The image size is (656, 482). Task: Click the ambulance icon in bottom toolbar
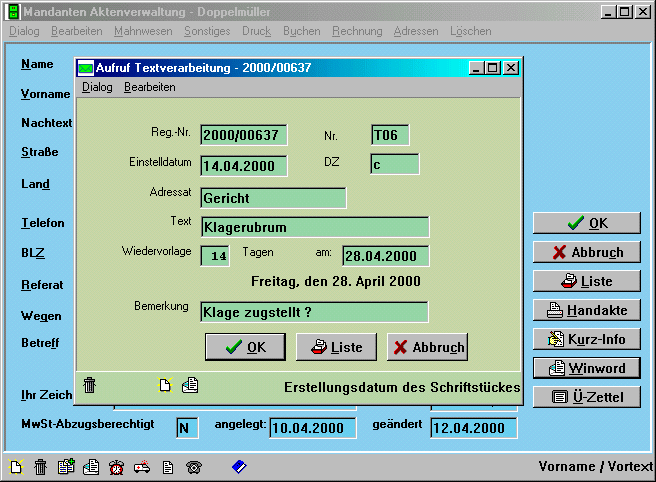(x=142, y=467)
